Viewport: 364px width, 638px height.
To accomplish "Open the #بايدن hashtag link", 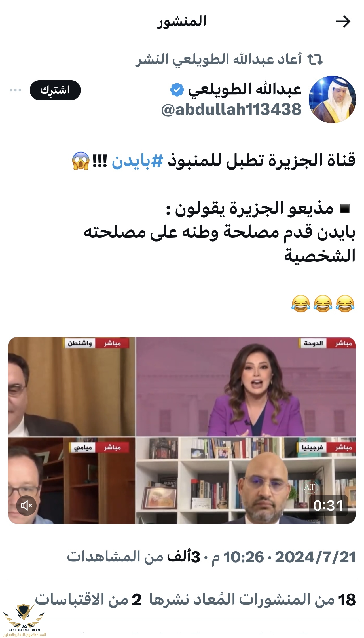I will tap(137, 160).
